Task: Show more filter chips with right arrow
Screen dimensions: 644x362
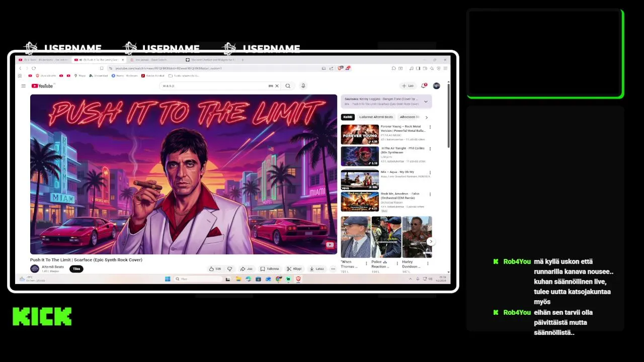Action: pos(427,117)
